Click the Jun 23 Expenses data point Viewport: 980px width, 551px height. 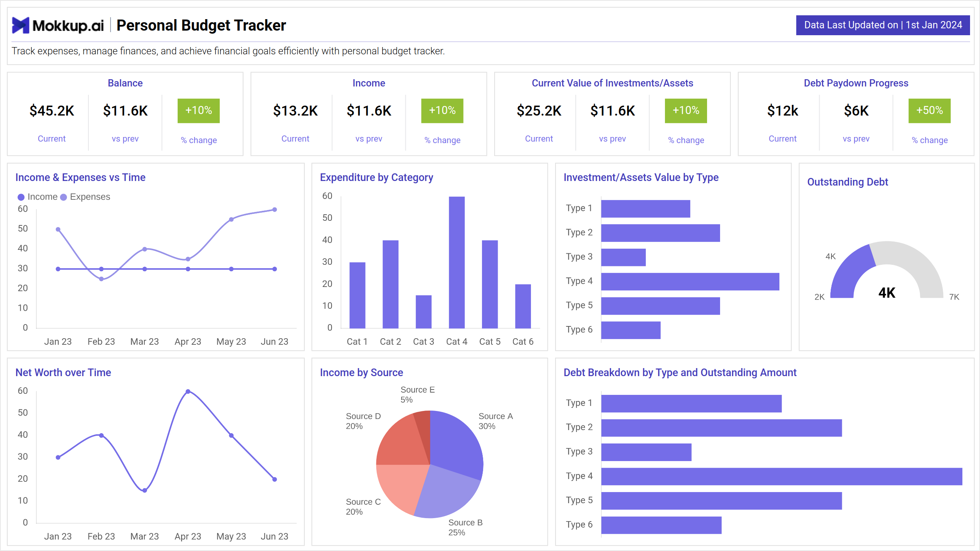coord(274,210)
